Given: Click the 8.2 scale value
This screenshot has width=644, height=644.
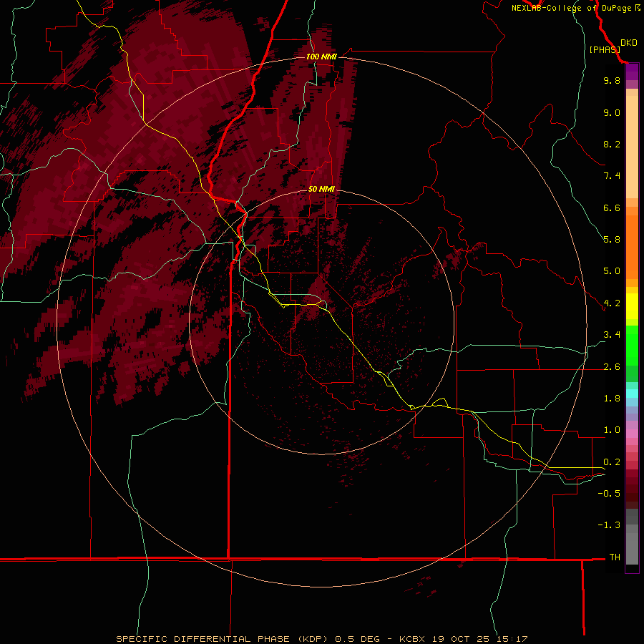Looking at the screenshot, I should (x=612, y=144).
